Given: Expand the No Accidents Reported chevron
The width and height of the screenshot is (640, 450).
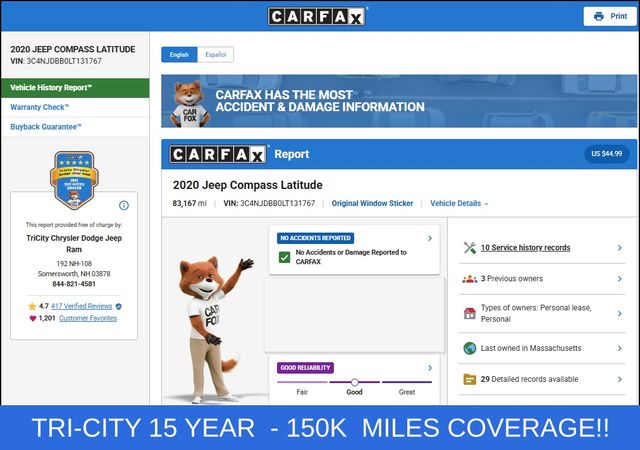Looking at the screenshot, I should tap(429, 238).
